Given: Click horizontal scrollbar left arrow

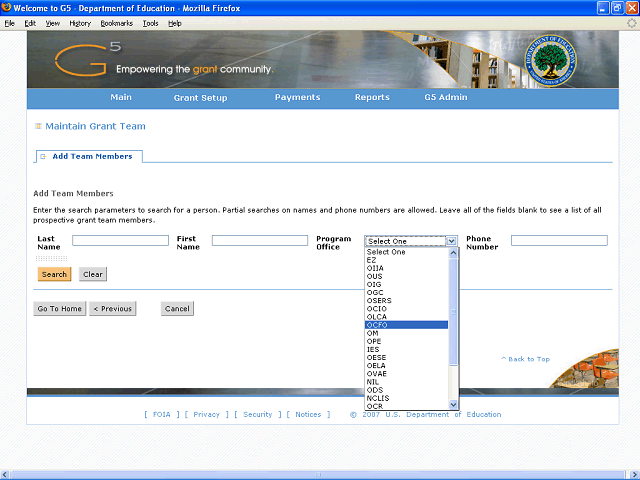Looking at the screenshot, I should [5, 475].
